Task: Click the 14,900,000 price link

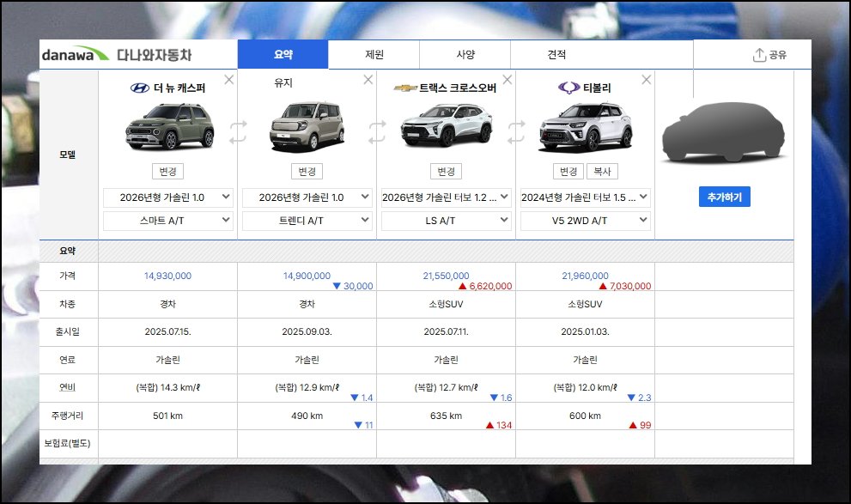Action: click(x=307, y=276)
